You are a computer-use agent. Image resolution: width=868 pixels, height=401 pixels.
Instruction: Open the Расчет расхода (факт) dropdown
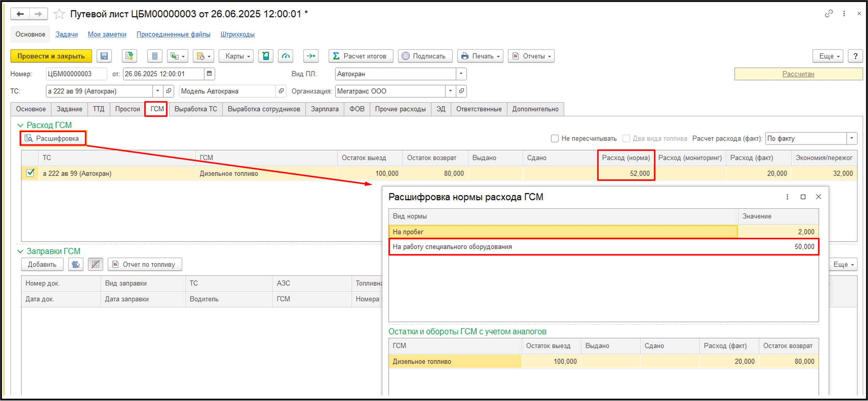click(x=851, y=139)
